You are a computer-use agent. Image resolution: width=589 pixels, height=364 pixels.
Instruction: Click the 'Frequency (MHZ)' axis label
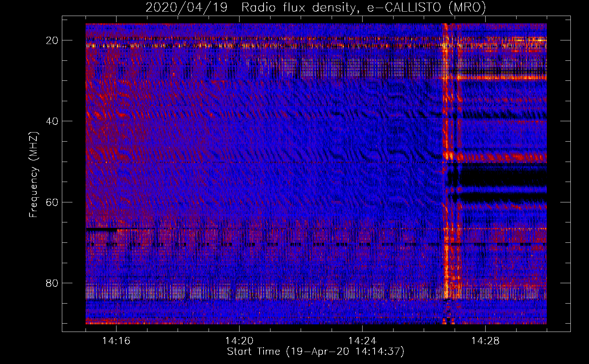33,175
